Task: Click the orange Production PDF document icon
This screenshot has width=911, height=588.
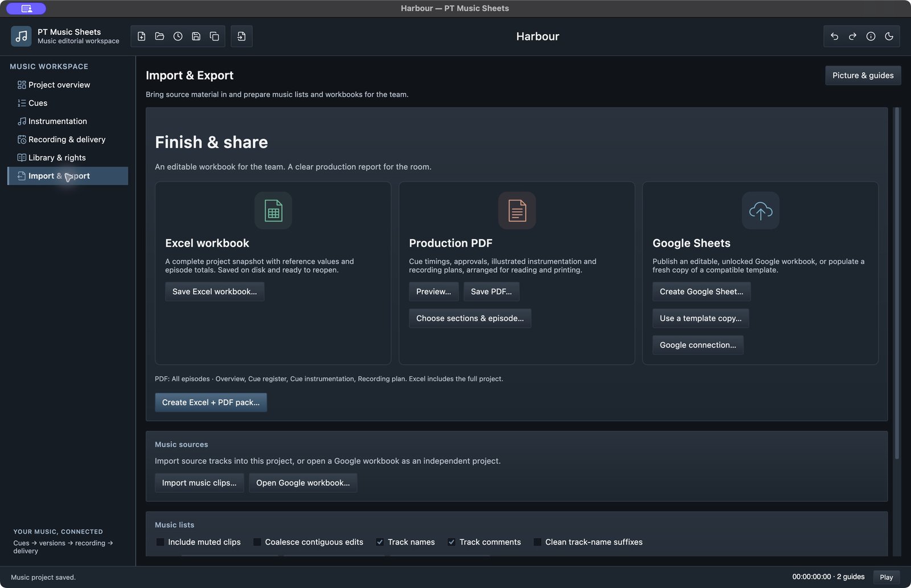Action: pyautogui.click(x=517, y=211)
